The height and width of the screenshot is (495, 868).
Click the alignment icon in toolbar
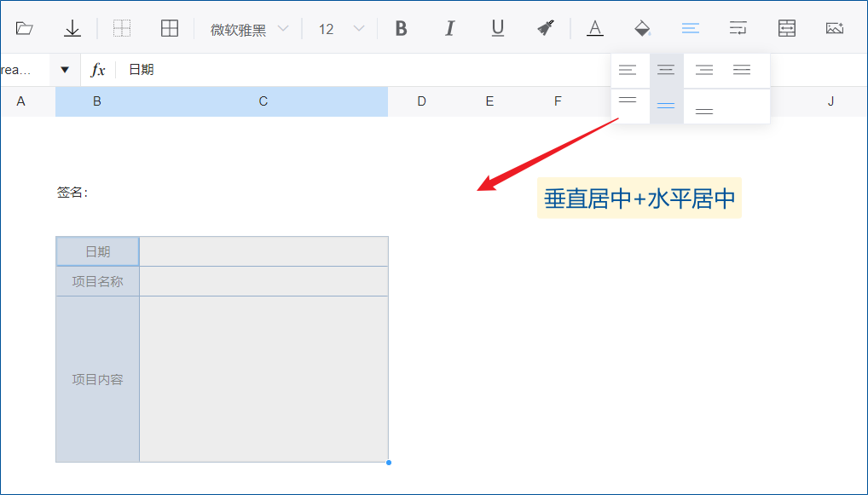[691, 28]
